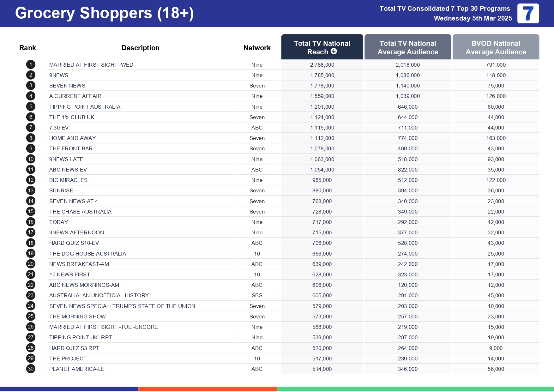Select HOME AND AWAY program name
This screenshot has width=554, height=392.
click(x=72, y=138)
